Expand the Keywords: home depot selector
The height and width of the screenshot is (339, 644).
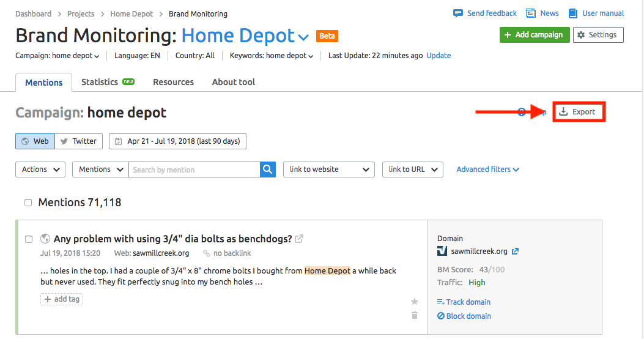coord(271,56)
